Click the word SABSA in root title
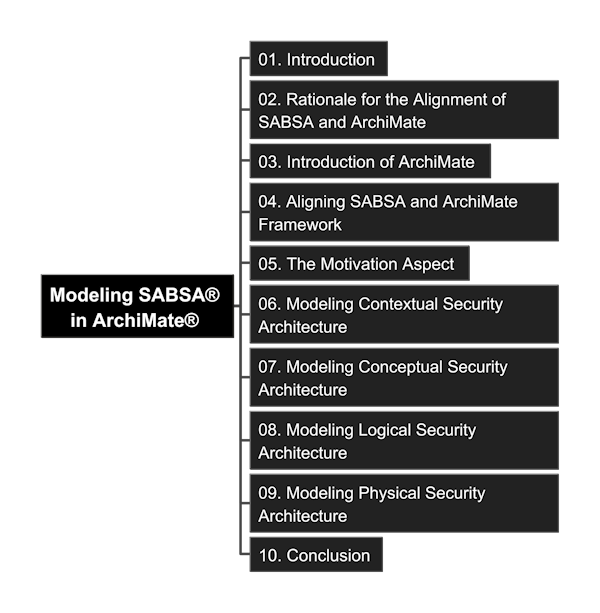Viewport: 600px width, 613px height. pos(179,295)
